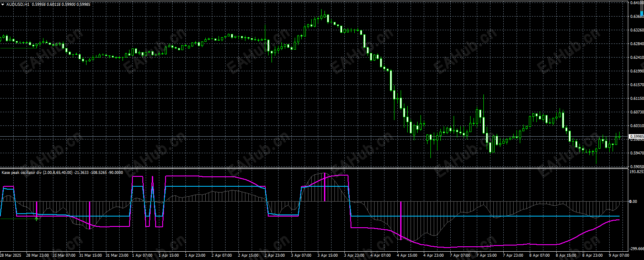Click the current price label 0.59985
The width and height of the screenshot is (644, 260).
(636, 136)
